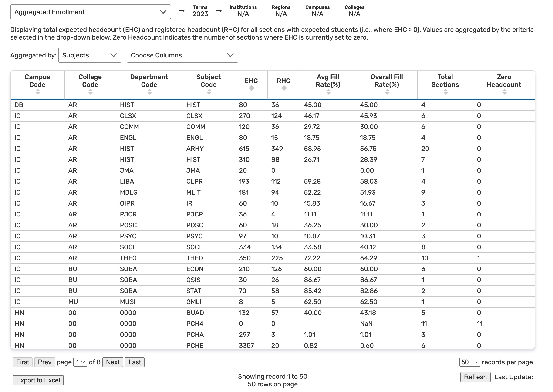Select the THEO subject row

point(194,258)
